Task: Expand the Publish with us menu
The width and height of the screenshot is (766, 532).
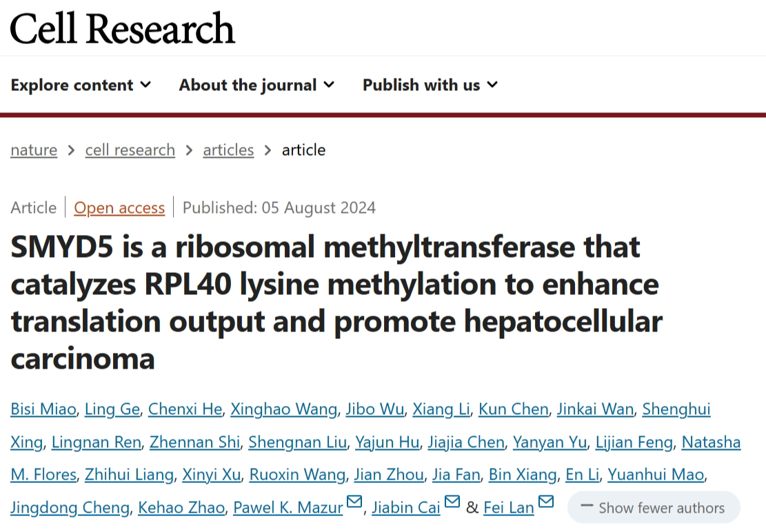Action: coord(430,85)
